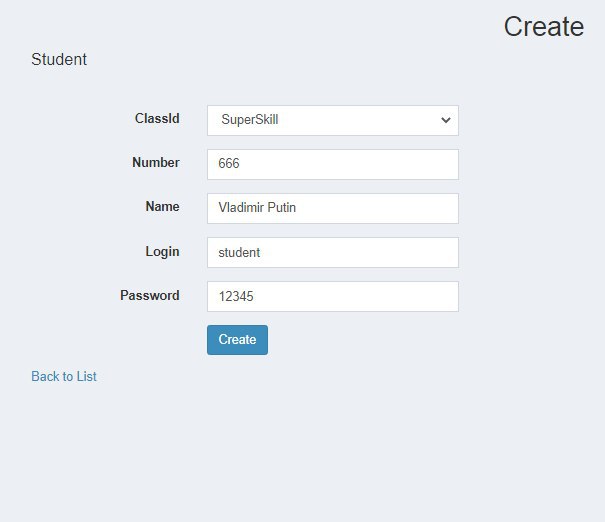This screenshot has height=522, width=605.
Task: Click the SuperSkill selected value
Action: point(249,120)
